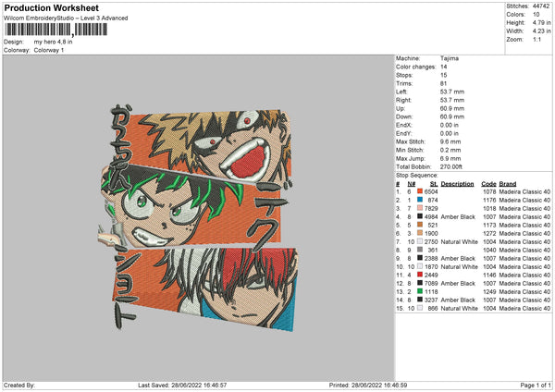Select stitch count 6504 in stop 1
Screen dimensions: 555x392
(x=431, y=191)
